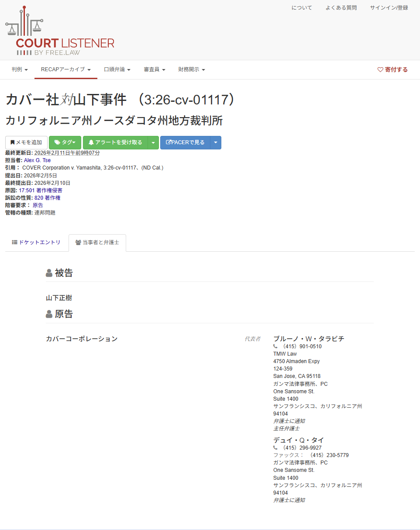Click メモを追加 bookmark button
420x530 pixels.
[26, 142]
